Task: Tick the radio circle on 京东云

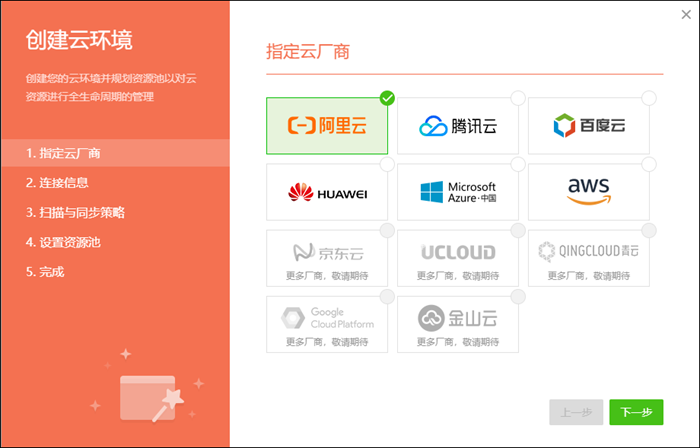Action: (x=387, y=230)
